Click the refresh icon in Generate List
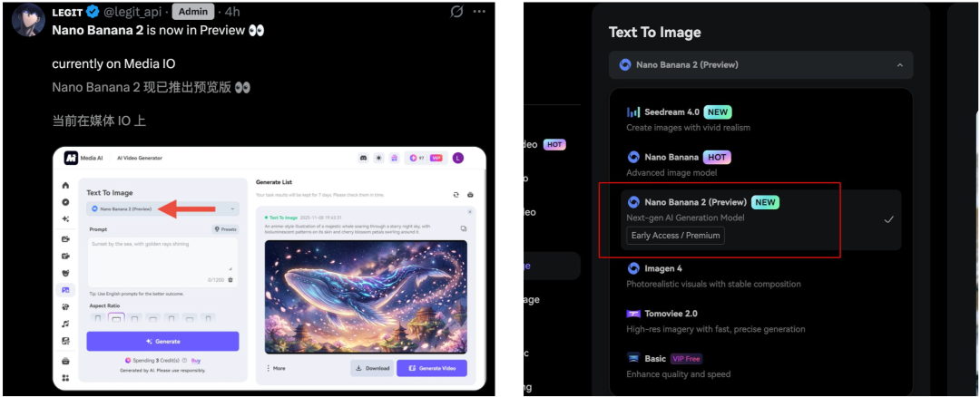 [x=456, y=194]
